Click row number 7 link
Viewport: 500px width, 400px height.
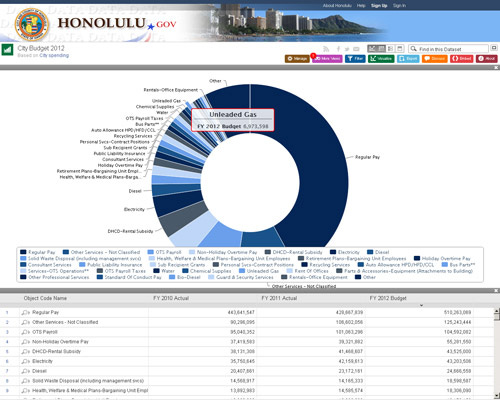[7, 371]
